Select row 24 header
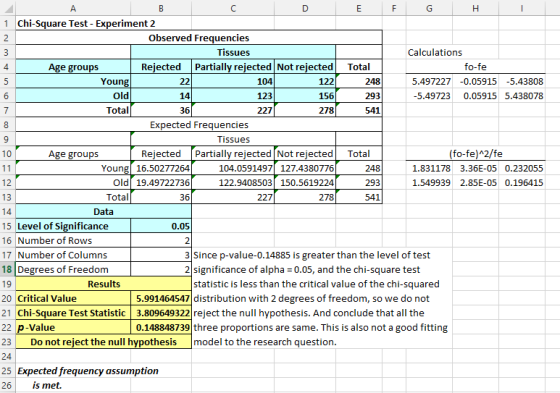 click(8, 356)
